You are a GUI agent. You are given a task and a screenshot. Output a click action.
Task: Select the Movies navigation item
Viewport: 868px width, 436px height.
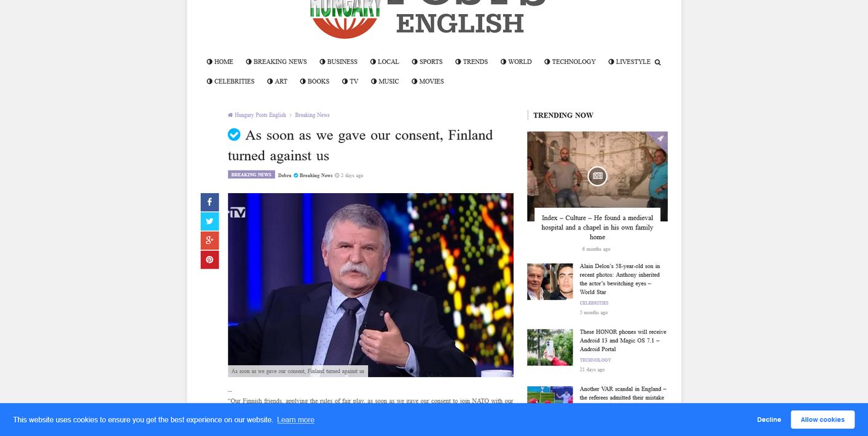pos(428,81)
